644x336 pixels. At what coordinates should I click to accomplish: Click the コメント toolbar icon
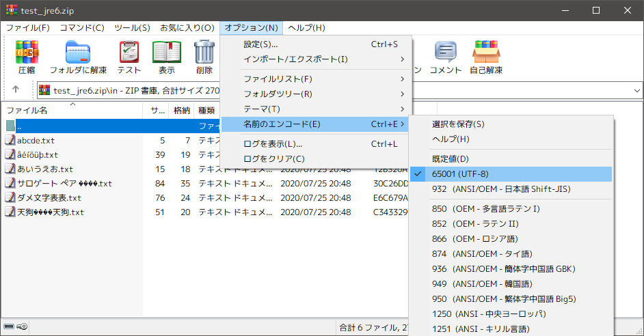coord(446,52)
